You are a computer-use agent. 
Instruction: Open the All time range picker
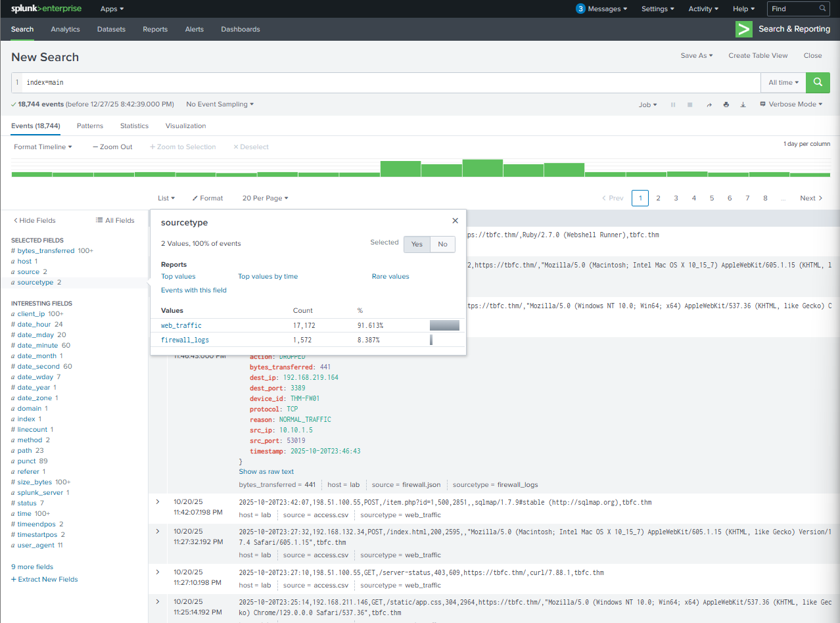click(783, 83)
